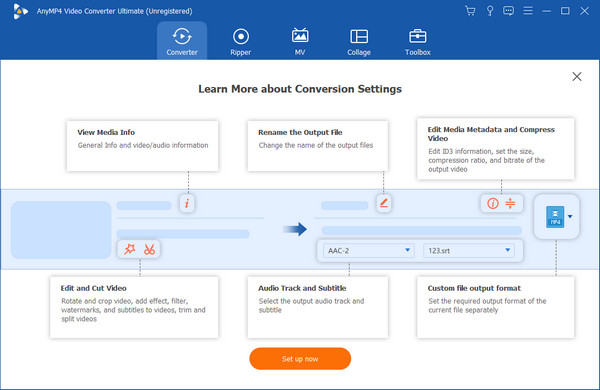Open the Toolbox tab

tap(417, 42)
